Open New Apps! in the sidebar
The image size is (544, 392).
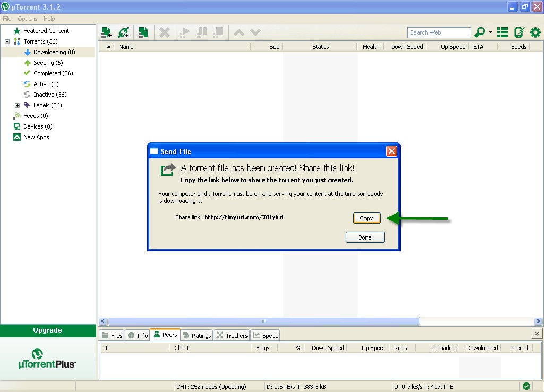point(37,137)
